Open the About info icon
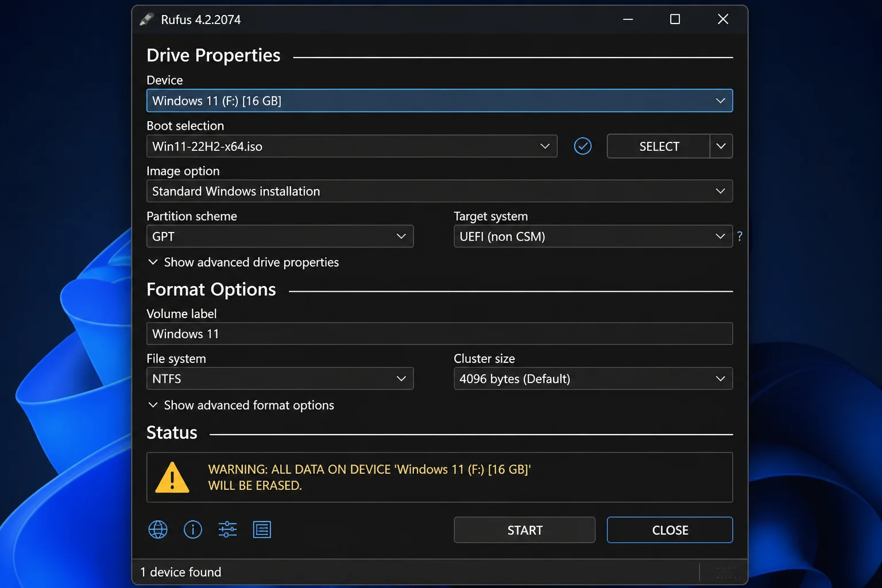 point(193,529)
